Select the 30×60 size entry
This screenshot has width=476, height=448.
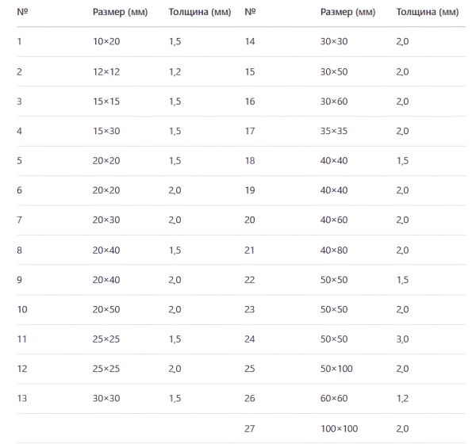333,101
